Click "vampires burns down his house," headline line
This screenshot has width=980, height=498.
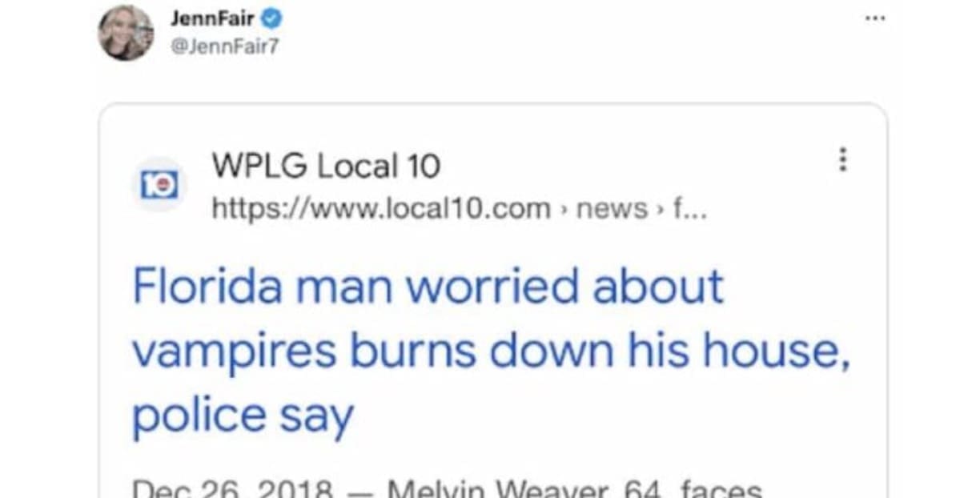pyautogui.click(x=491, y=351)
